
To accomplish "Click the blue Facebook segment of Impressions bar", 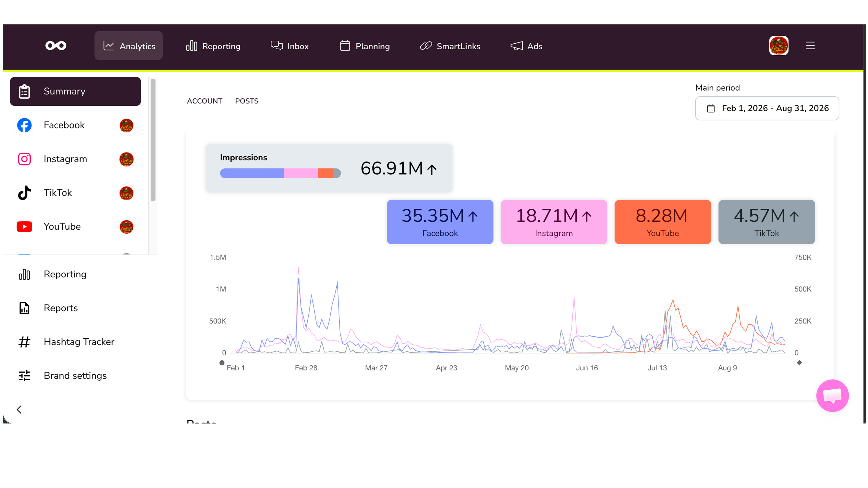I will [x=252, y=173].
